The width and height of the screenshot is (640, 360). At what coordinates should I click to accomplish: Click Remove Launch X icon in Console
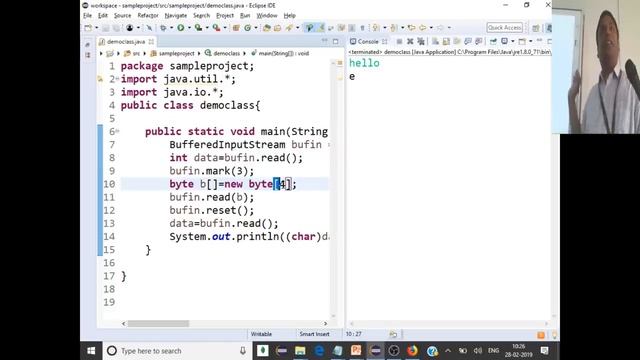pyautogui.click(x=410, y=41)
